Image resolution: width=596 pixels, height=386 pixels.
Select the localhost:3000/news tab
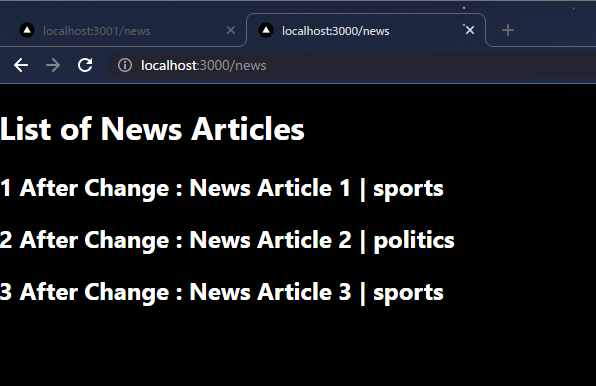pyautogui.click(x=366, y=30)
